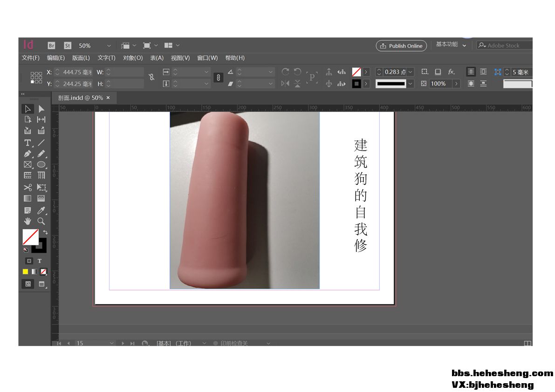Activate the Eyedropper tool

[41, 210]
